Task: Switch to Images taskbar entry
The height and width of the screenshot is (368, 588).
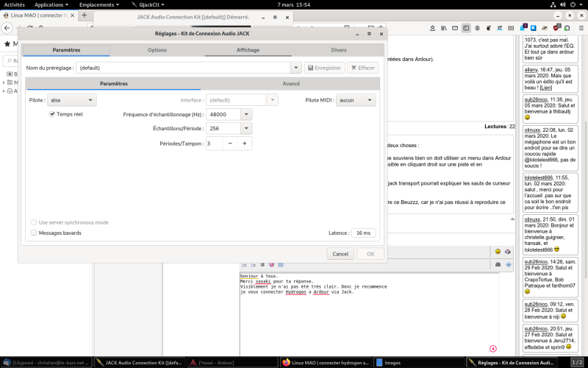Action: point(419,363)
